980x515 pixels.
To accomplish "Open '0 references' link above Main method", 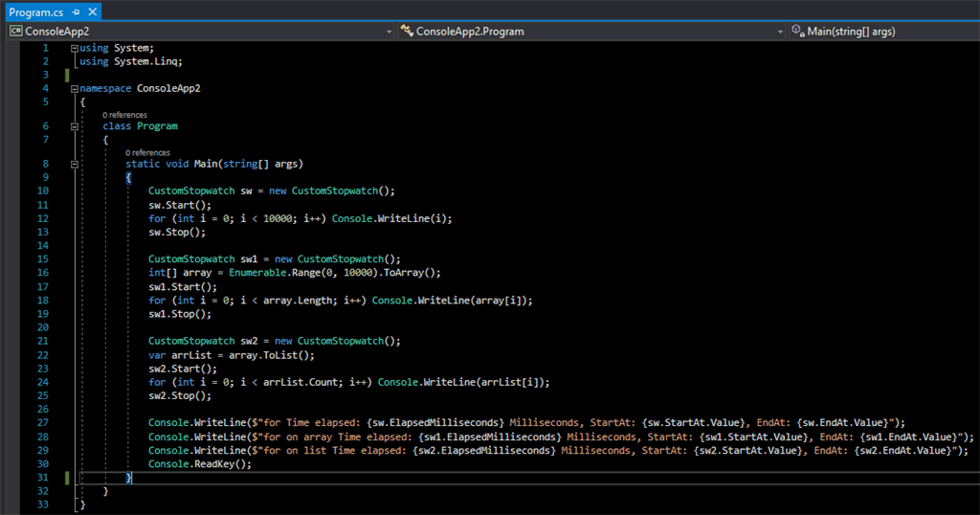I will (x=147, y=152).
